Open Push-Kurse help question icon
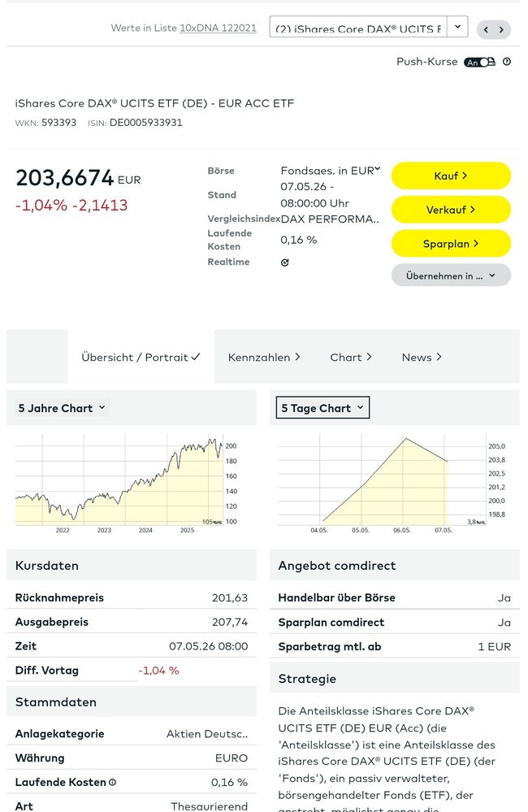The height and width of the screenshot is (812, 528). click(x=507, y=62)
